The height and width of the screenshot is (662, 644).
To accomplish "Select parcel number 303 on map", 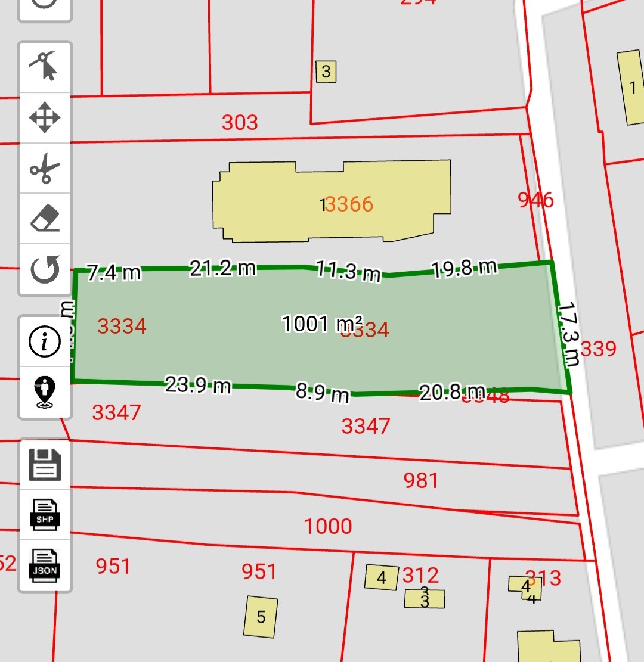I will (240, 123).
